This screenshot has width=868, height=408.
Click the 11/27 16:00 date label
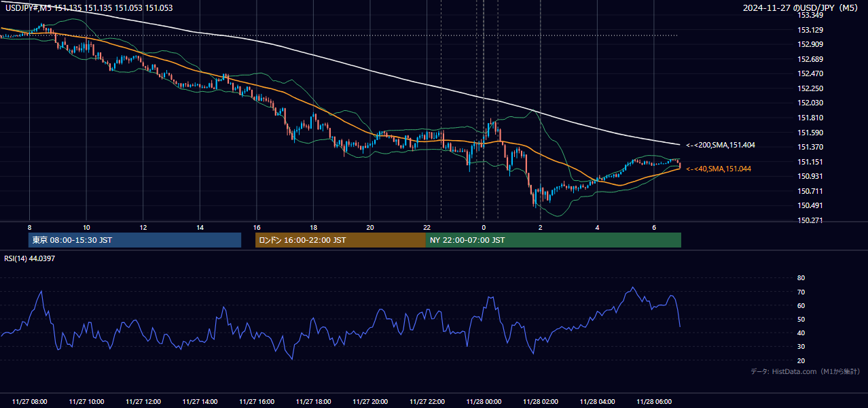(x=257, y=402)
